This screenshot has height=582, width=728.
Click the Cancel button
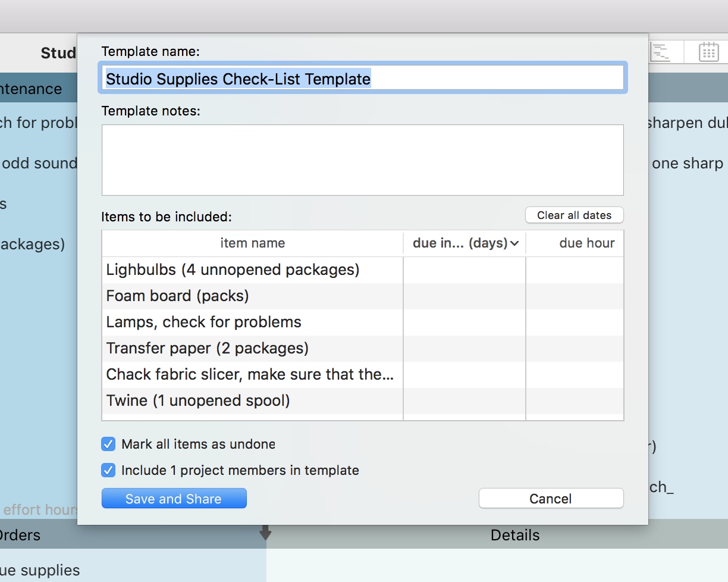point(551,499)
